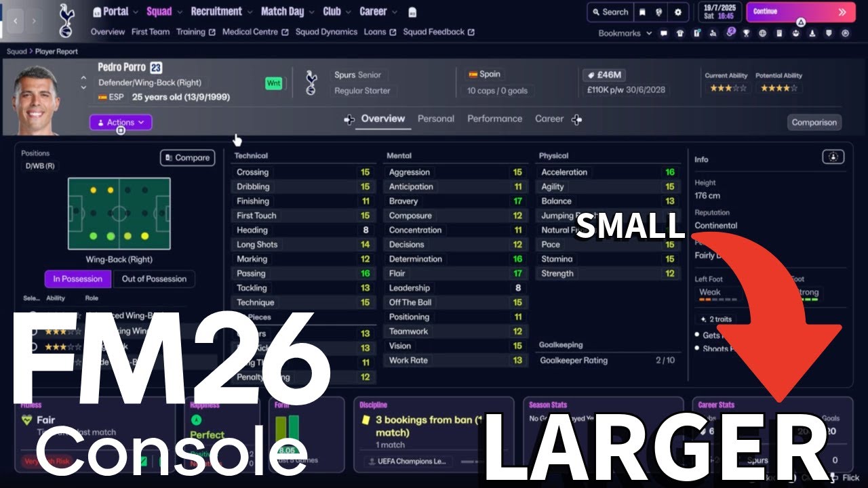Click the Bravery attribute row
This screenshot has height=488, width=868.
[x=456, y=201]
